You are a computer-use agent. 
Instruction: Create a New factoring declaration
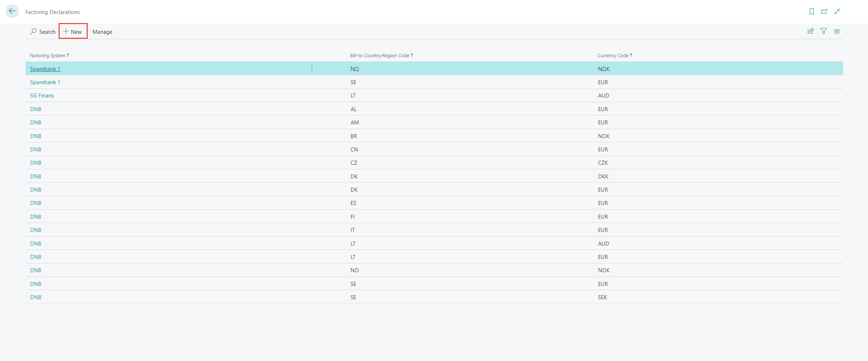click(73, 32)
